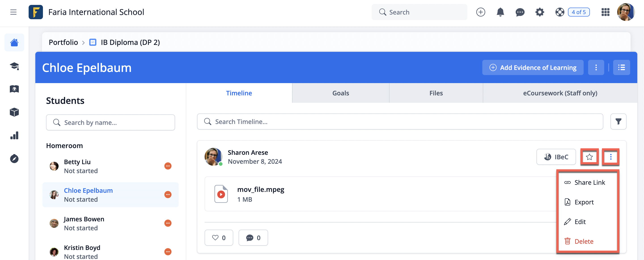
Task: Open the timeline filter funnel
Action: pos(618,122)
